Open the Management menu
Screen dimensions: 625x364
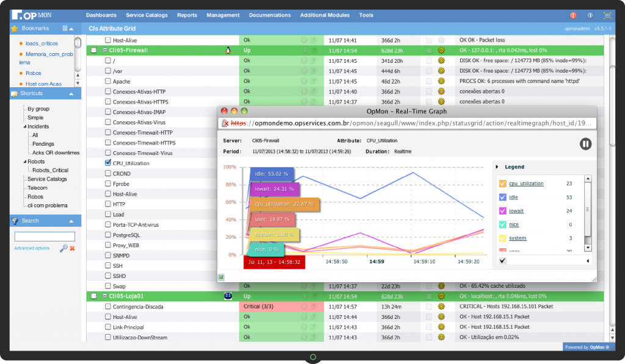click(223, 15)
